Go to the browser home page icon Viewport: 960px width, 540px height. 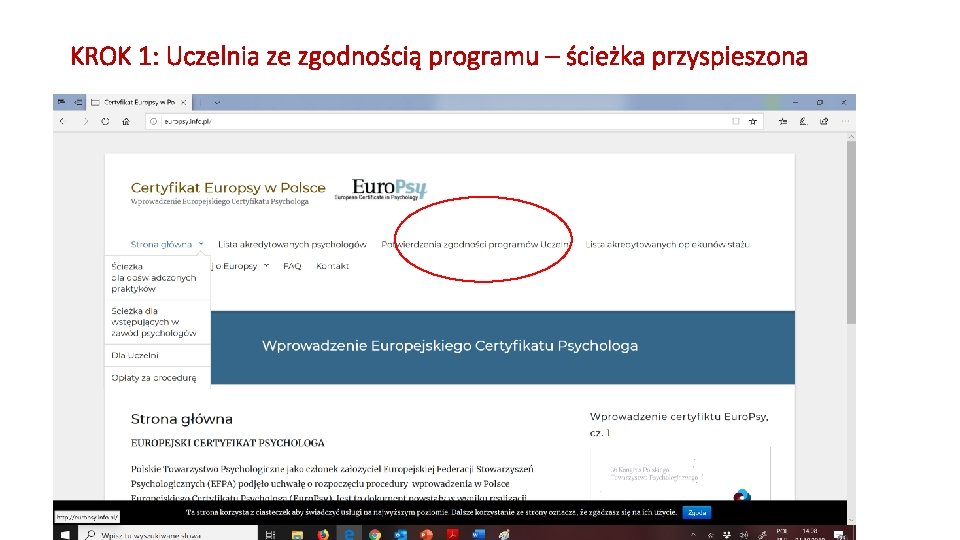pyautogui.click(x=126, y=121)
